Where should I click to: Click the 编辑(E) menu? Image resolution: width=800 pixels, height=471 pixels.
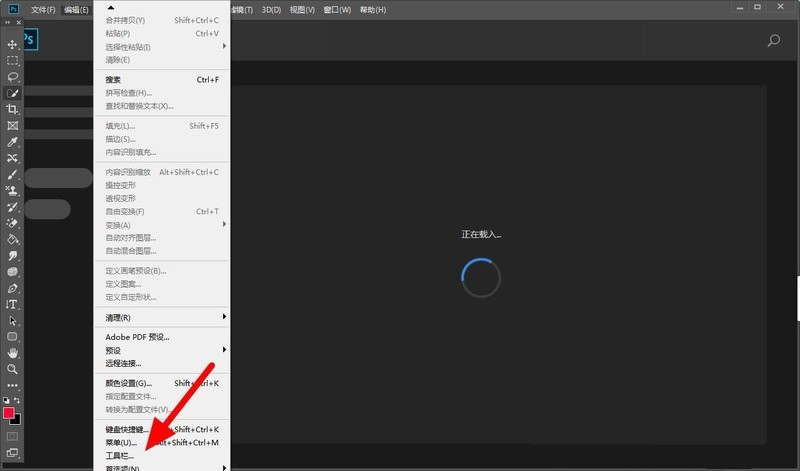tap(76, 10)
